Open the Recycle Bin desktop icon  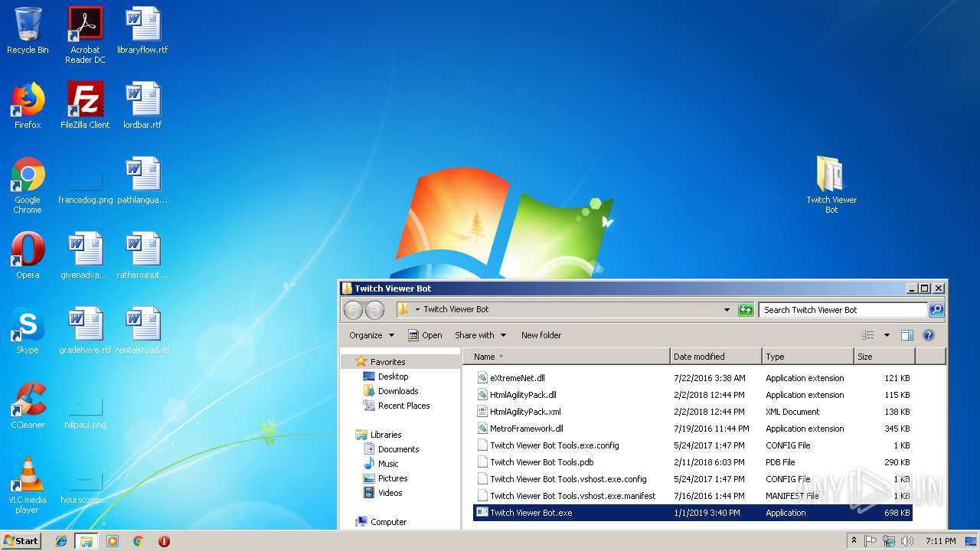[28, 31]
